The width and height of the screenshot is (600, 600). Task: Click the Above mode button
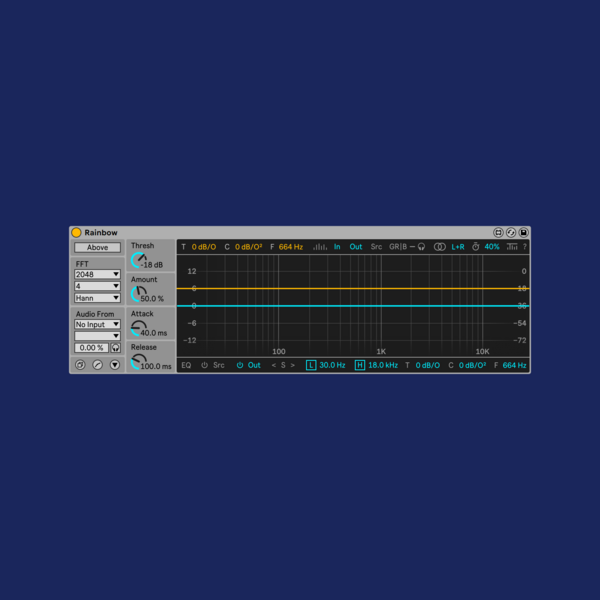tap(97, 248)
